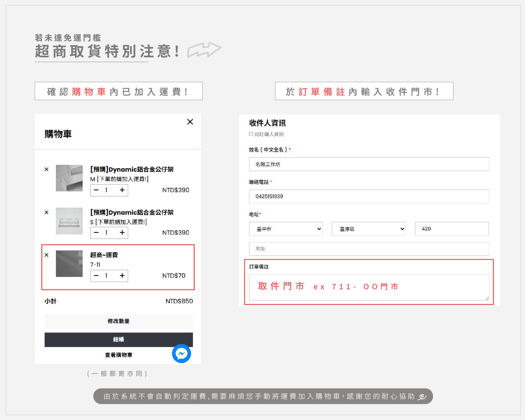This screenshot has width=525, height=420.
Task: Click the 聯絡電話 phone number field
Action: pos(369,196)
